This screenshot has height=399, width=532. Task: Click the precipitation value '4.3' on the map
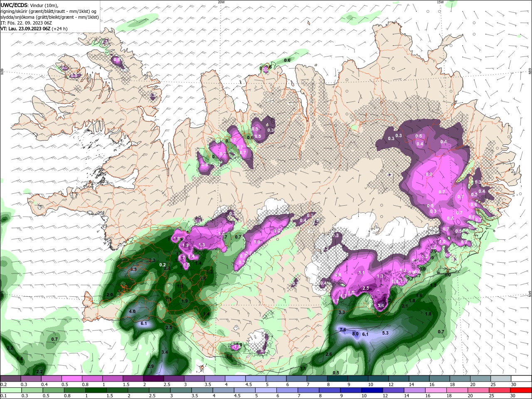133,269
